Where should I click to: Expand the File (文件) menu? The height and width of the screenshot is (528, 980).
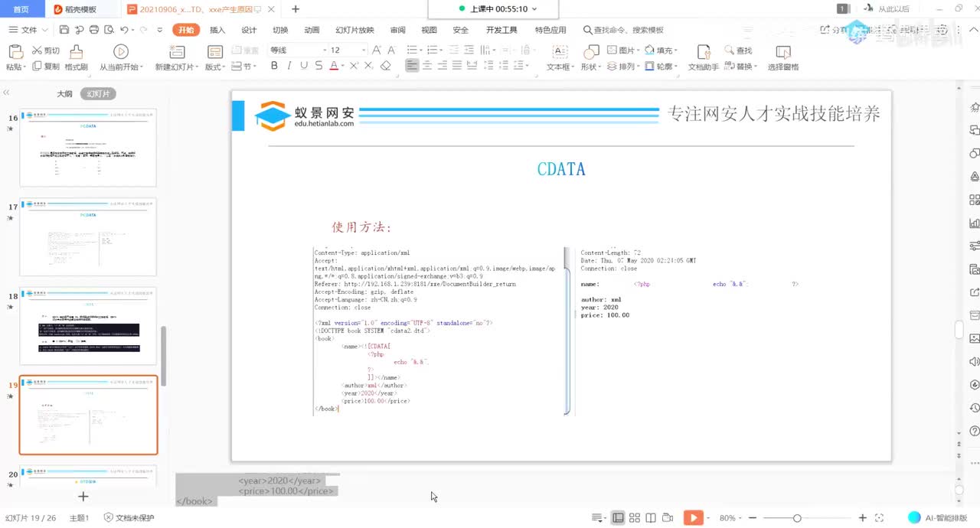[x=28, y=30]
